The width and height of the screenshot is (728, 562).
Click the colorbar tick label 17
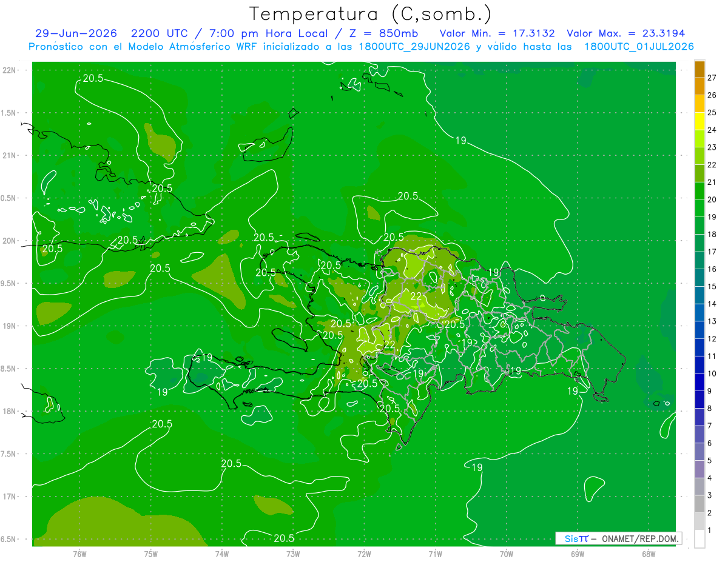tap(712, 252)
